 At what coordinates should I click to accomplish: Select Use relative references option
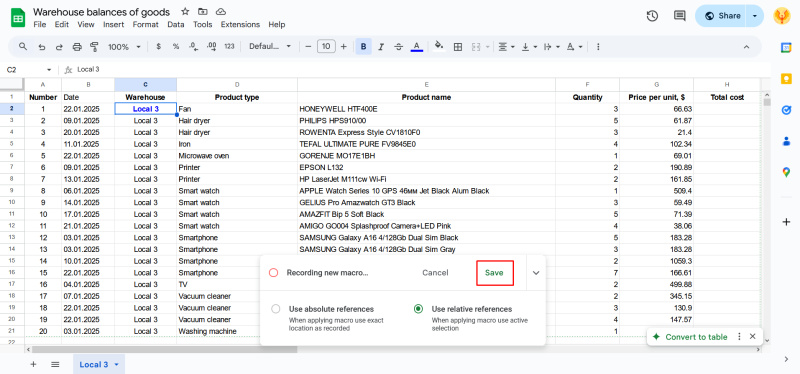click(x=418, y=309)
